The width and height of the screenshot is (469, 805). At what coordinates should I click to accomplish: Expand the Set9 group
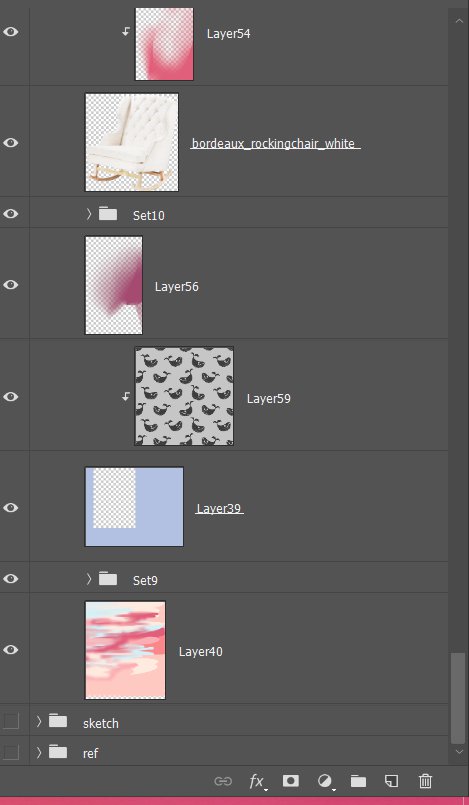[x=89, y=579]
